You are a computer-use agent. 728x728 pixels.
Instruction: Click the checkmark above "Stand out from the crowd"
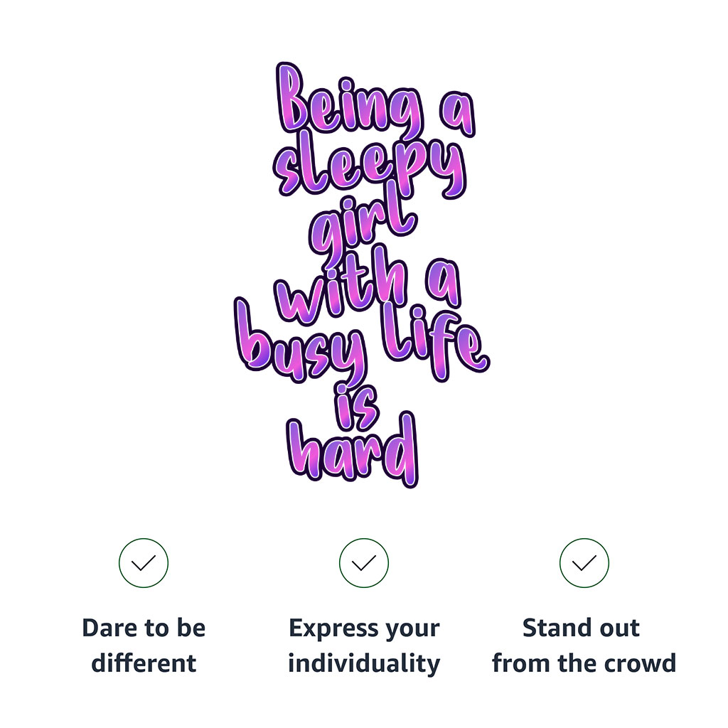coord(584,563)
